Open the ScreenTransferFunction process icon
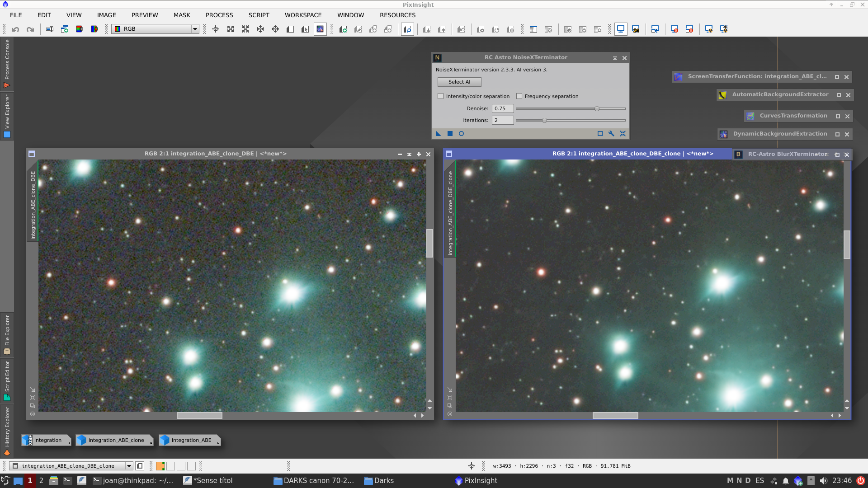The image size is (868, 488). coord(679,76)
